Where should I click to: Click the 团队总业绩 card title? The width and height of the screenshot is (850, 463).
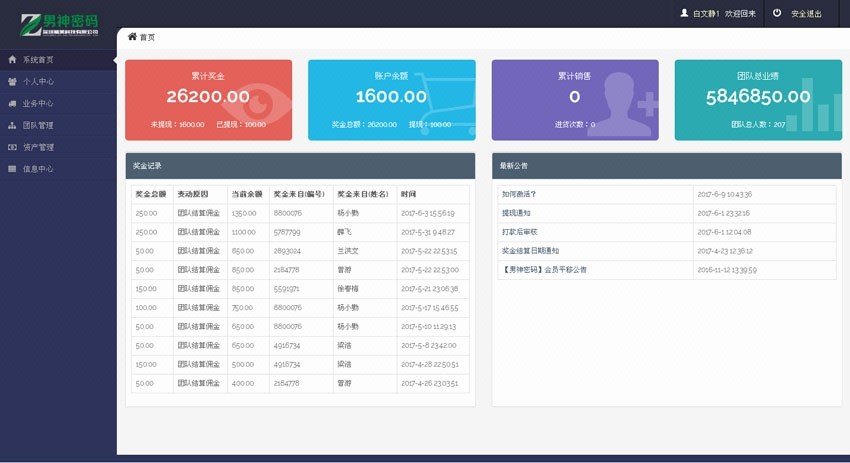pos(758,76)
